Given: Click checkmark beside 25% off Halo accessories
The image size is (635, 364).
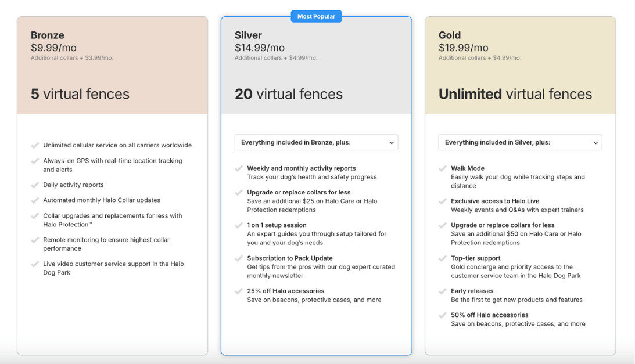Looking at the screenshot, I should coord(239,291).
